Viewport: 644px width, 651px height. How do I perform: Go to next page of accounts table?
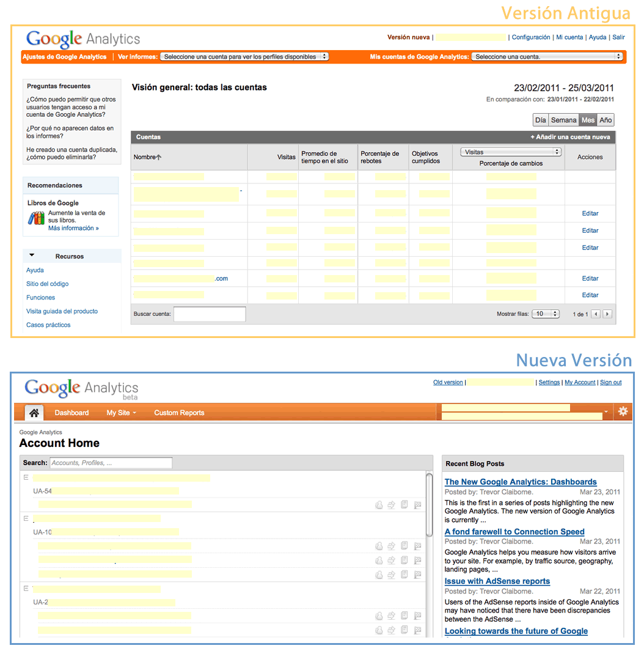[607, 314]
